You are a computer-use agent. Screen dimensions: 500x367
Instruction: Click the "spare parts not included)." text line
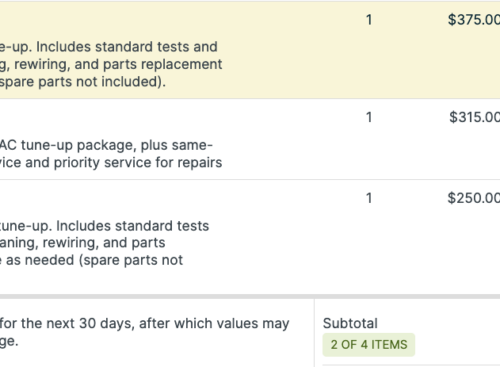pos(83,82)
